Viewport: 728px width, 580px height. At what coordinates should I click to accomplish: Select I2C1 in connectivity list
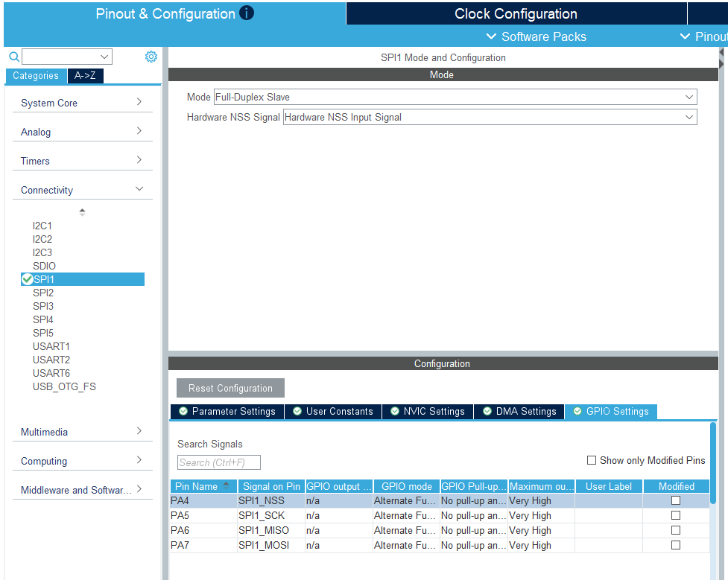42,226
